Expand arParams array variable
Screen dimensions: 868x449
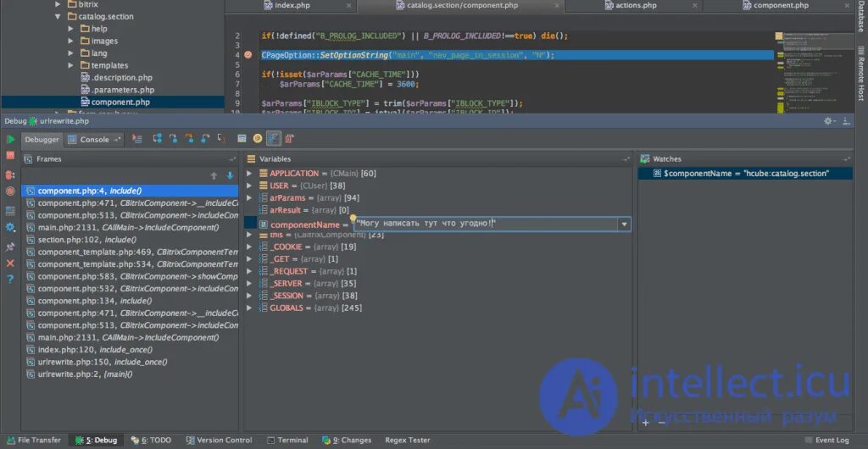click(250, 198)
